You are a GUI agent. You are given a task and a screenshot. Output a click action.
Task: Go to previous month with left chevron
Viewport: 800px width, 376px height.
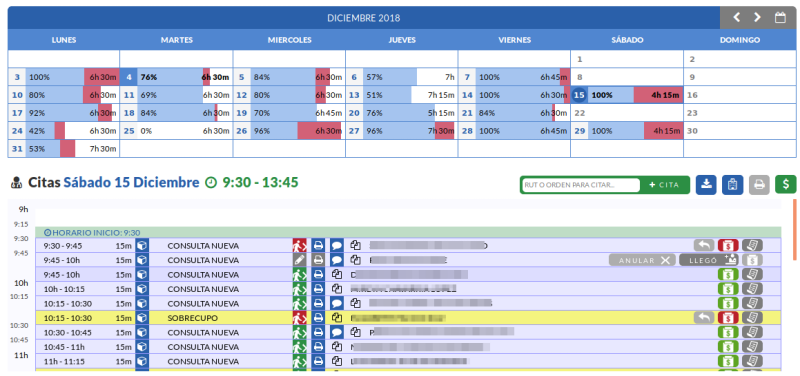[736, 18]
